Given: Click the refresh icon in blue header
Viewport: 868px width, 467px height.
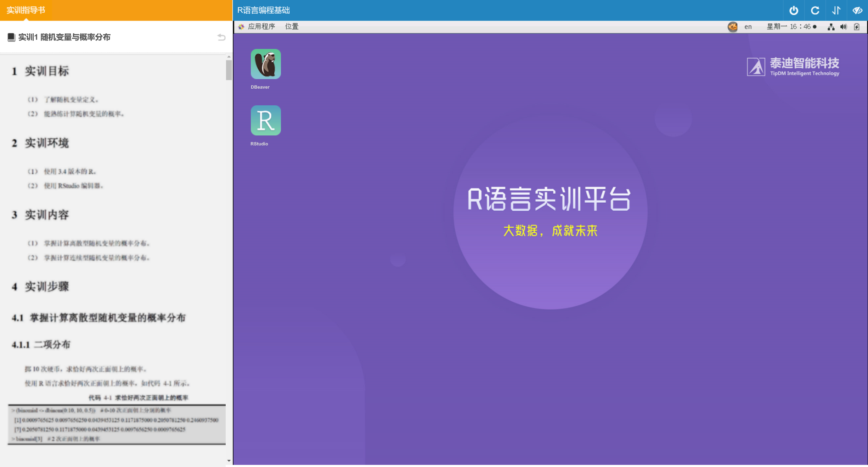Looking at the screenshot, I should point(815,10).
